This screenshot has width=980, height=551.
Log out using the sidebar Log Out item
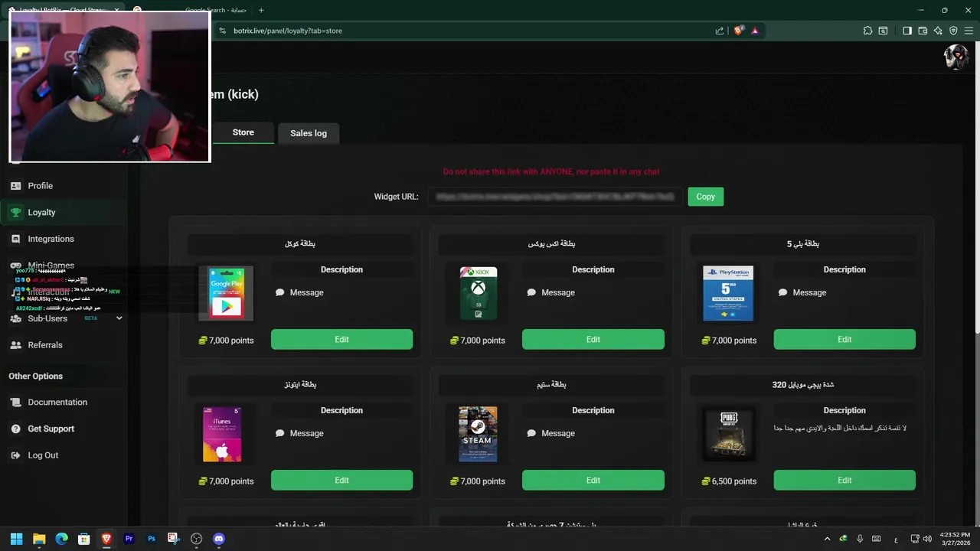43,455
